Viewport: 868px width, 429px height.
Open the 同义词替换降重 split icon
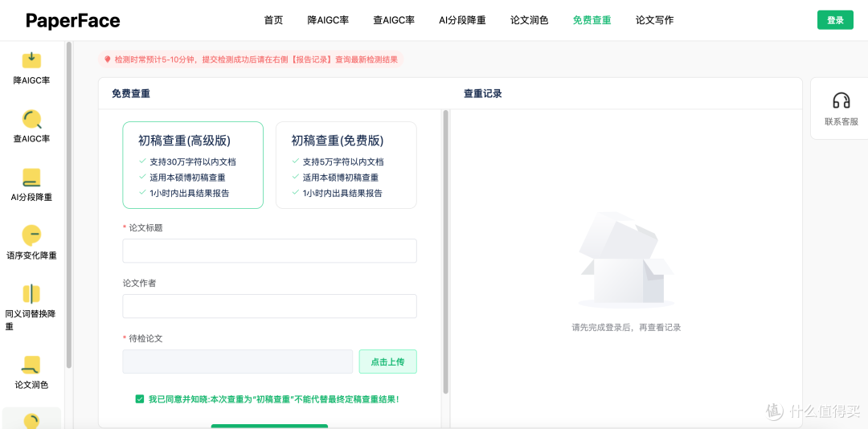(31, 294)
